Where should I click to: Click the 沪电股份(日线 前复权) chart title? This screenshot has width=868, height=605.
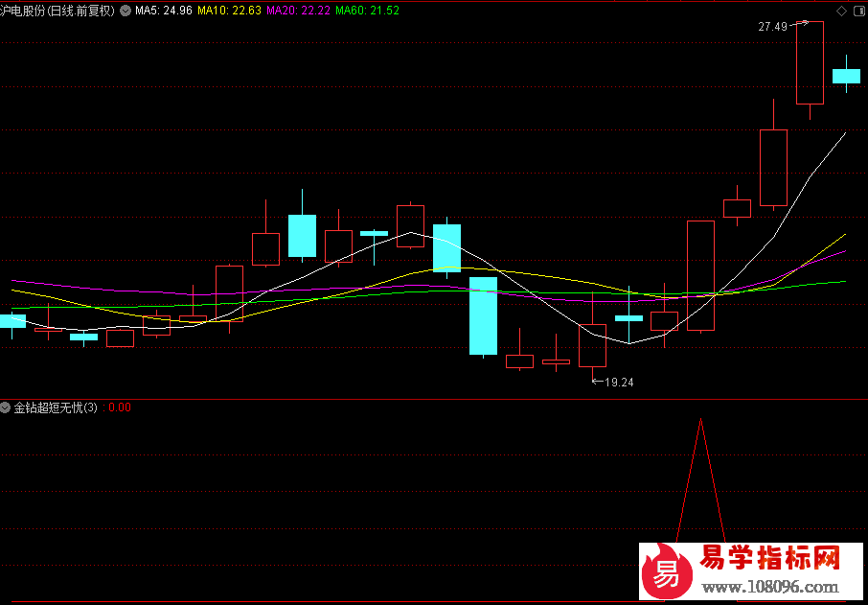[x=57, y=11]
